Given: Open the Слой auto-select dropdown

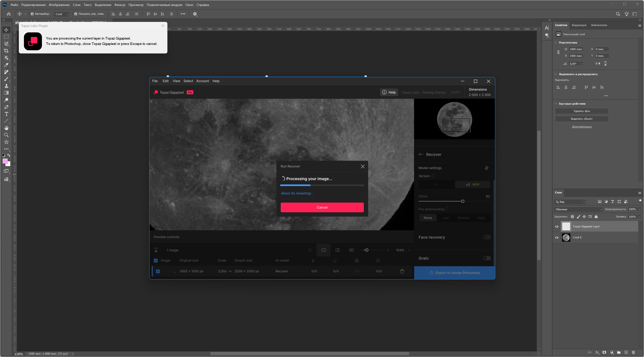Looking at the screenshot, I should pyautogui.click(x=62, y=14).
